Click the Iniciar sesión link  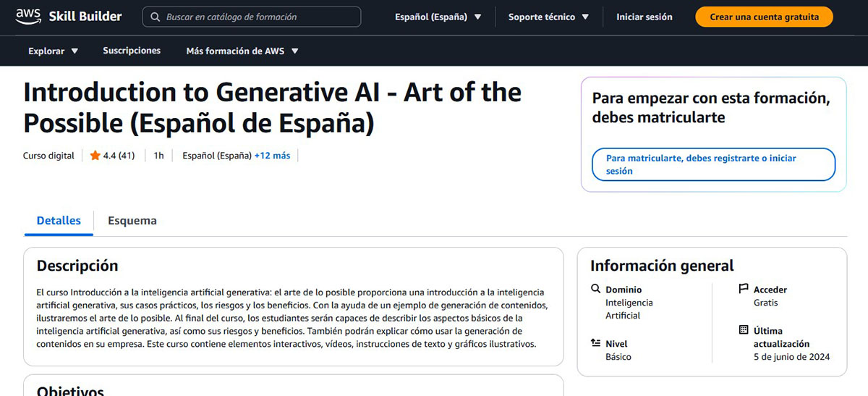point(644,17)
